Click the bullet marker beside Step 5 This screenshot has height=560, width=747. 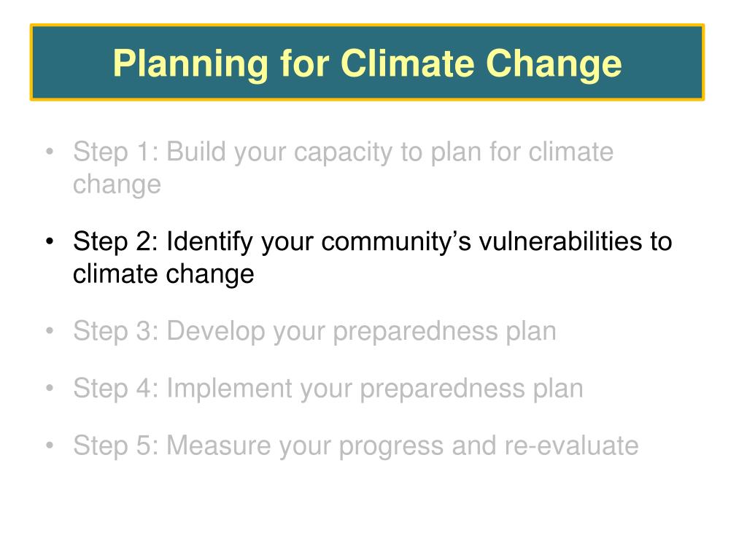click(50, 446)
